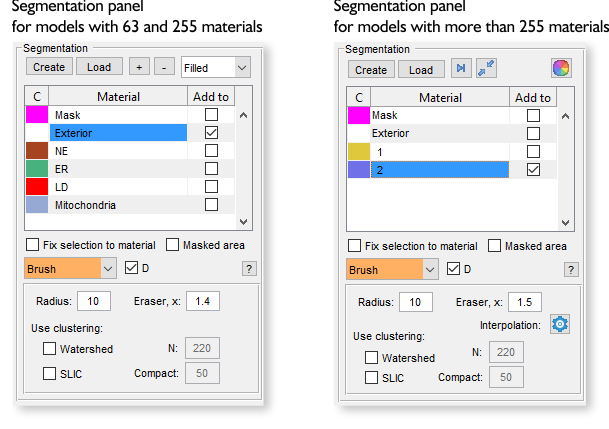Screen dimensions: 609x429
Task: Click the Load button in right panel
Action: click(x=421, y=69)
